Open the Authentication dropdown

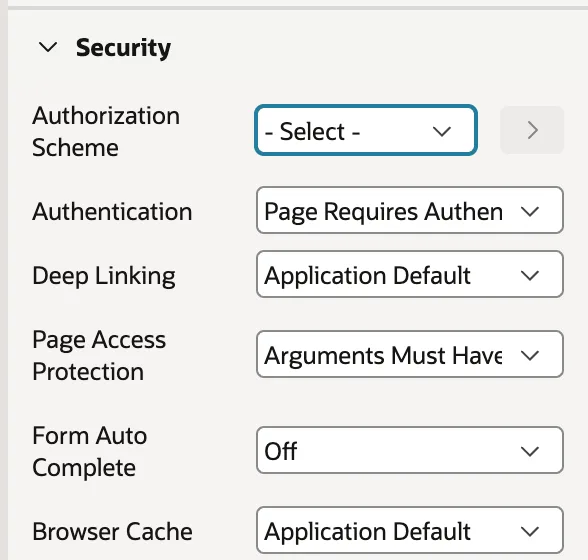click(410, 210)
